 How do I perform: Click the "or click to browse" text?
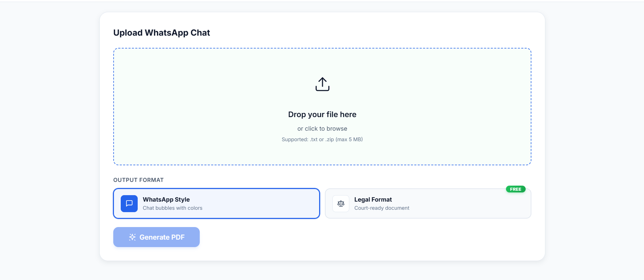point(322,129)
